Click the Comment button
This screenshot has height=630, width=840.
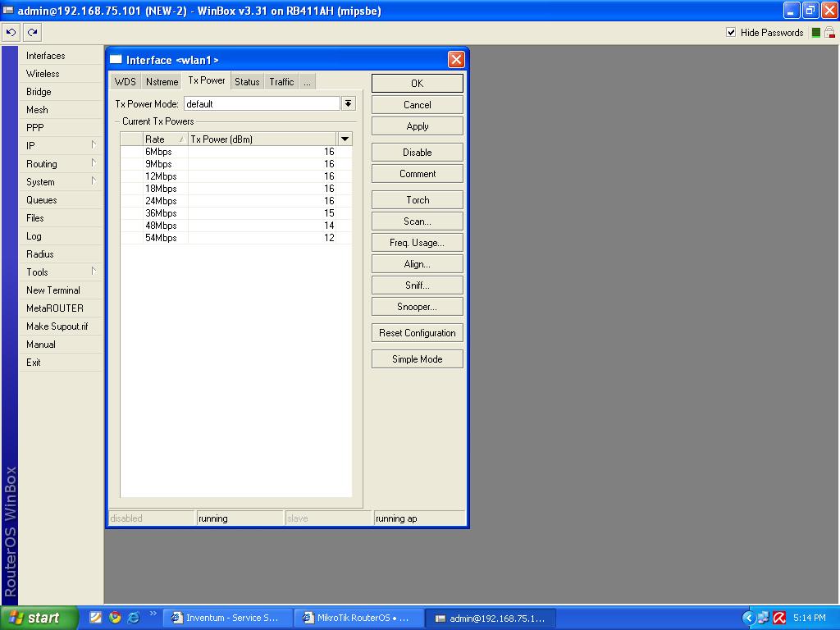point(418,174)
